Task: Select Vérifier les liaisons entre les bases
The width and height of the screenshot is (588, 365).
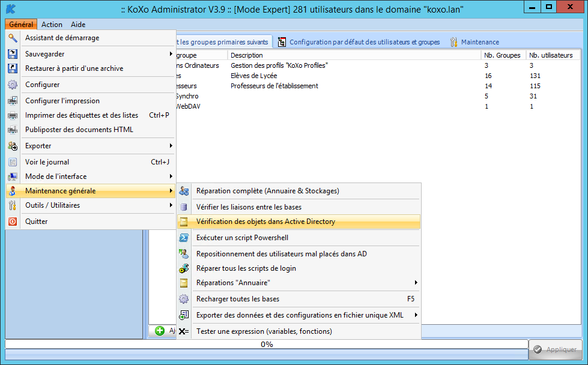Action: [299, 207]
